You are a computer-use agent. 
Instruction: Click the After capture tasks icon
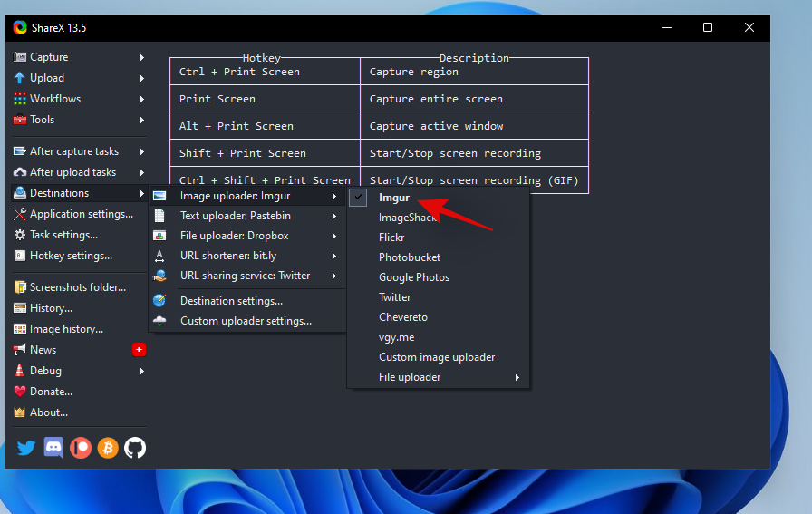coord(20,151)
